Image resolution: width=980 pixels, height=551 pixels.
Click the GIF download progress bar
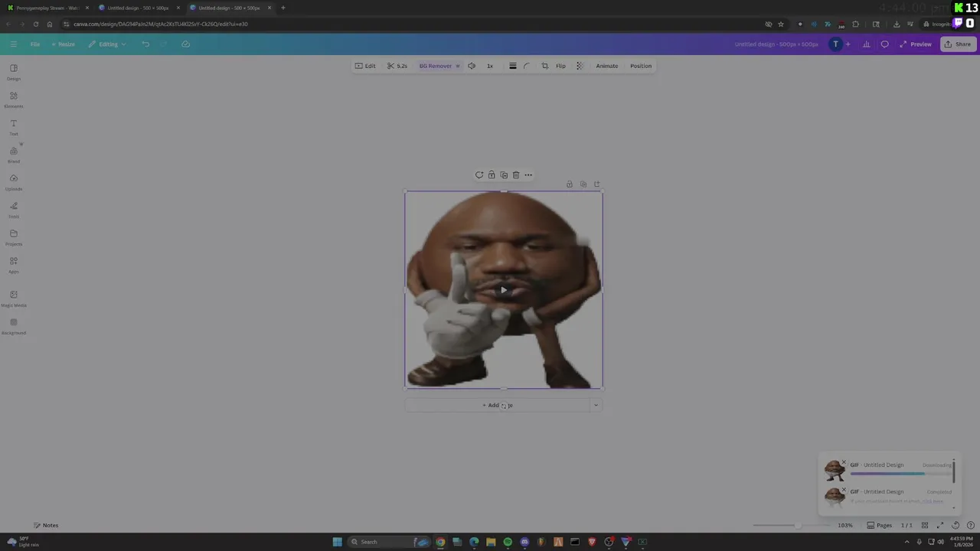pos(900,474)
